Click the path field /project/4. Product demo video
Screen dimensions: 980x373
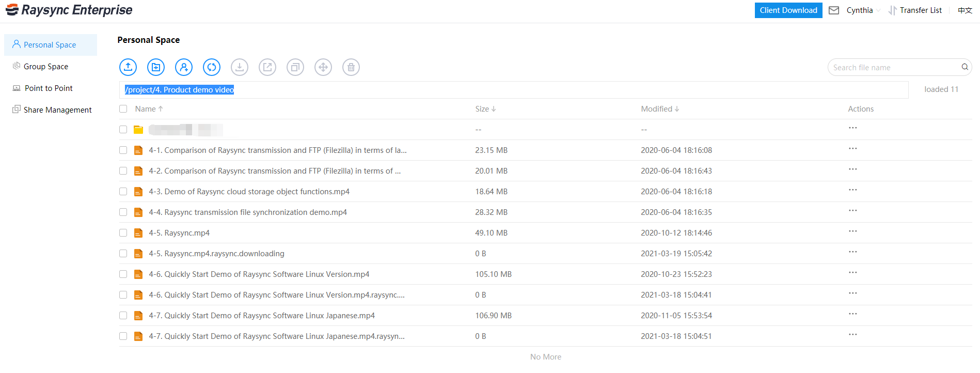click(514, 90)
